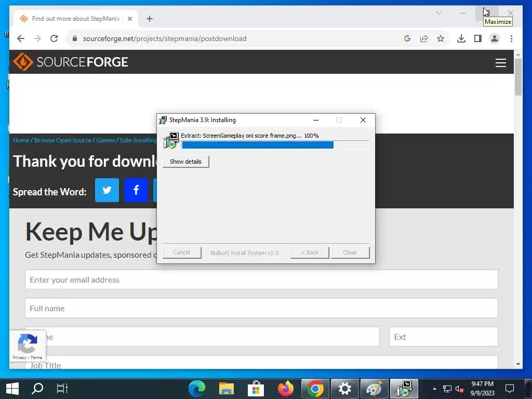Click the network tray icon
The height and width of the screenshot is (399, 532).
pos(447,389)
